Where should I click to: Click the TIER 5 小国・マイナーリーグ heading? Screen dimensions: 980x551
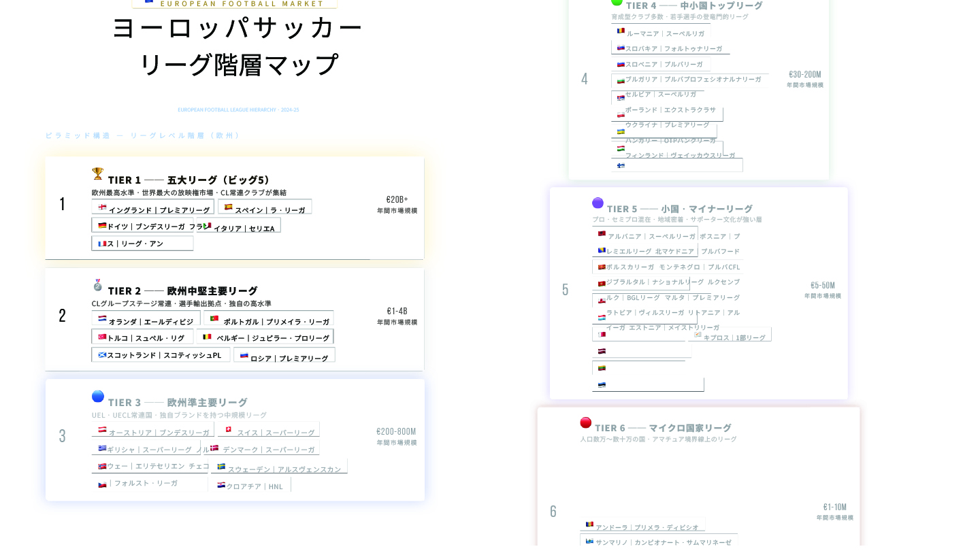pyautogui.click(x=680, y=208)
